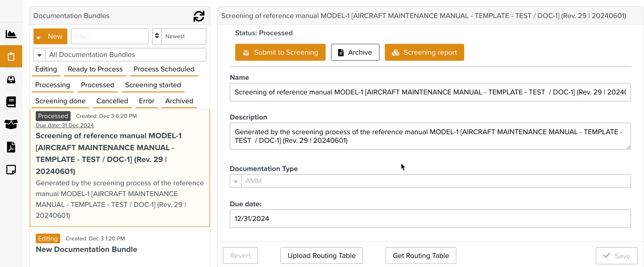Click Submit to Screening button
This screenshot has height=267, width=644.
click(280, 52)
